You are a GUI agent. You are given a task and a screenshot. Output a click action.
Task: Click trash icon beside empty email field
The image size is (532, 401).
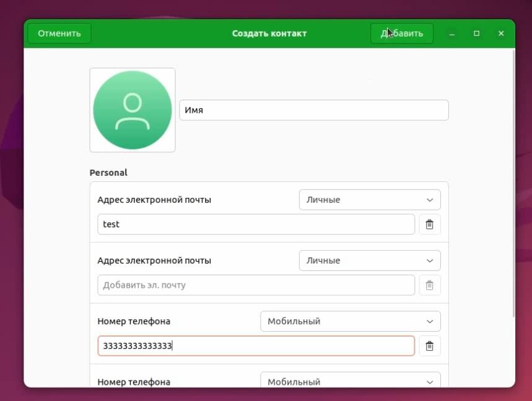click(430, 285)
